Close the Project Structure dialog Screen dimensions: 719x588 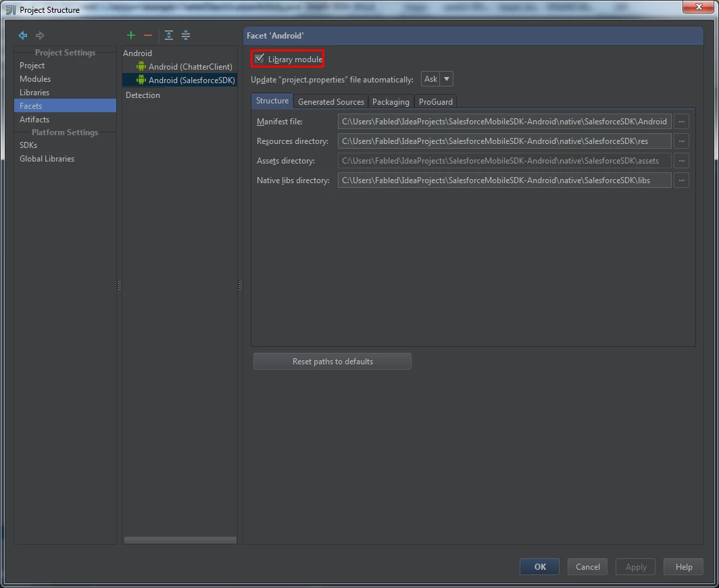(698, 7)
